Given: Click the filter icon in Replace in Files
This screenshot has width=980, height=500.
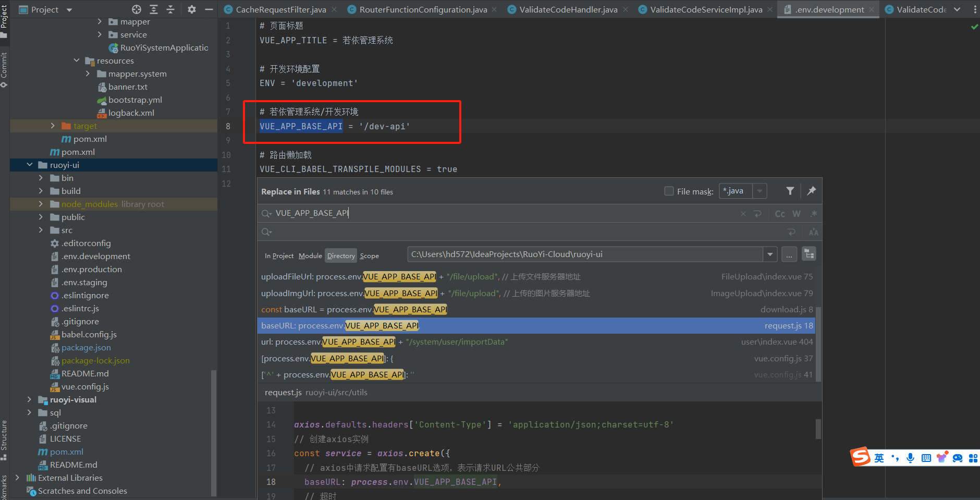Looking at the screenshot, I should point(790,191).
